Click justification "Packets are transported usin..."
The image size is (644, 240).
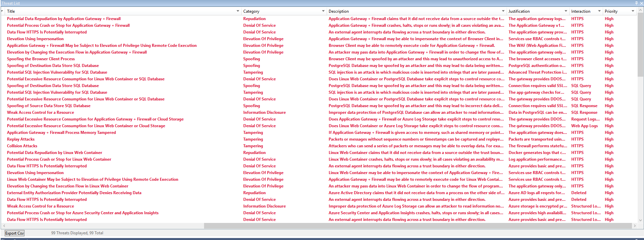[537, 139]
